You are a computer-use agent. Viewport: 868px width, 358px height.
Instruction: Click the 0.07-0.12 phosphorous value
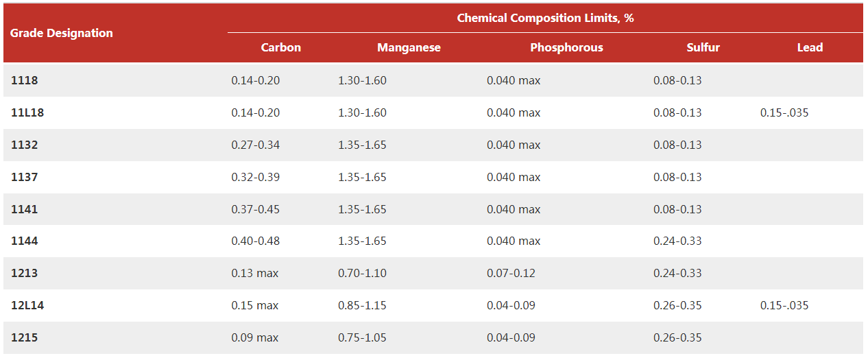coord(511,273)
